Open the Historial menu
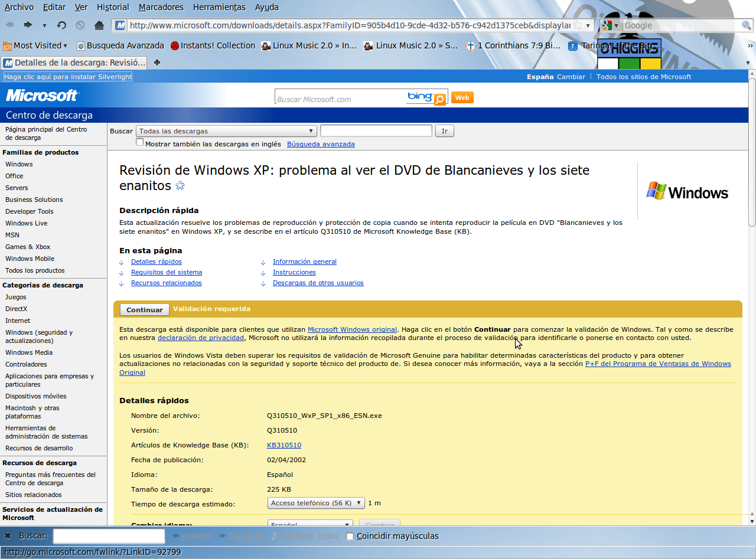Screen dimensions: 756x559 pyautogui.click(x=113, y=7)
